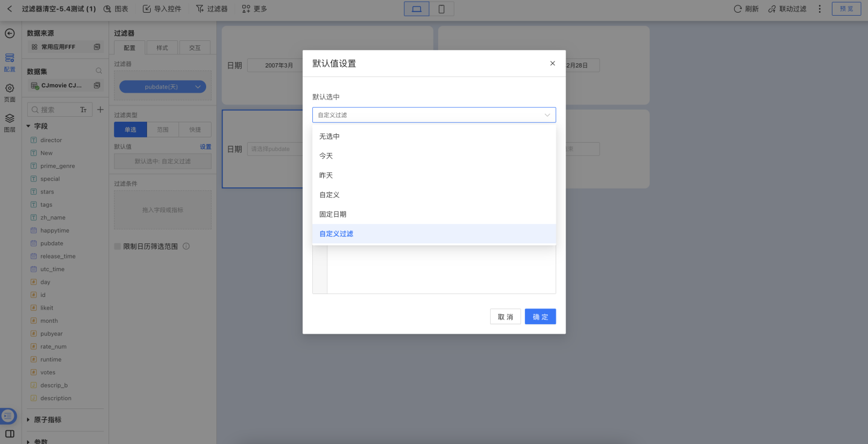Click the 请选择pubdate date input
Viewport: 868px width, 444px height.
pos(276,149)
